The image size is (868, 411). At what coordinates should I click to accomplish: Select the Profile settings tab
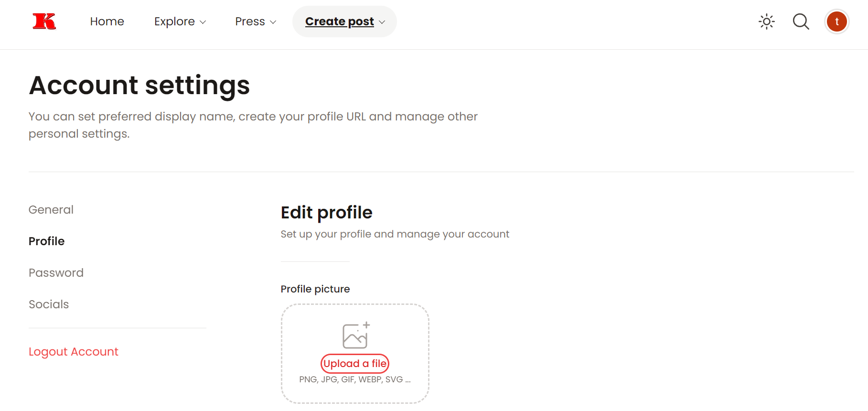coord(46,241)
